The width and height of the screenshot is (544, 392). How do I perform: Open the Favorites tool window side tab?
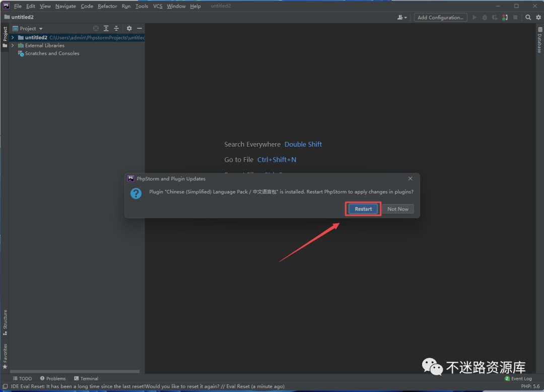coord(5,356)
